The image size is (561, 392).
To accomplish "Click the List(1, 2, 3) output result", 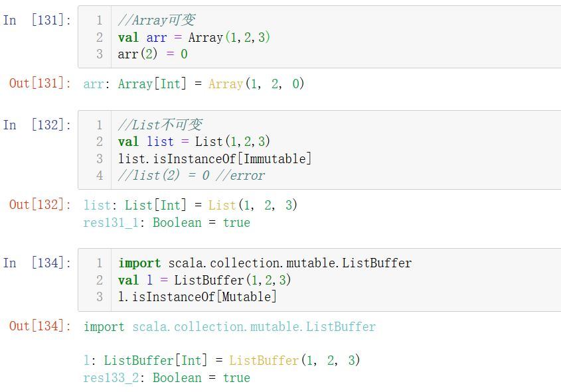I will [x=253, y=205].
